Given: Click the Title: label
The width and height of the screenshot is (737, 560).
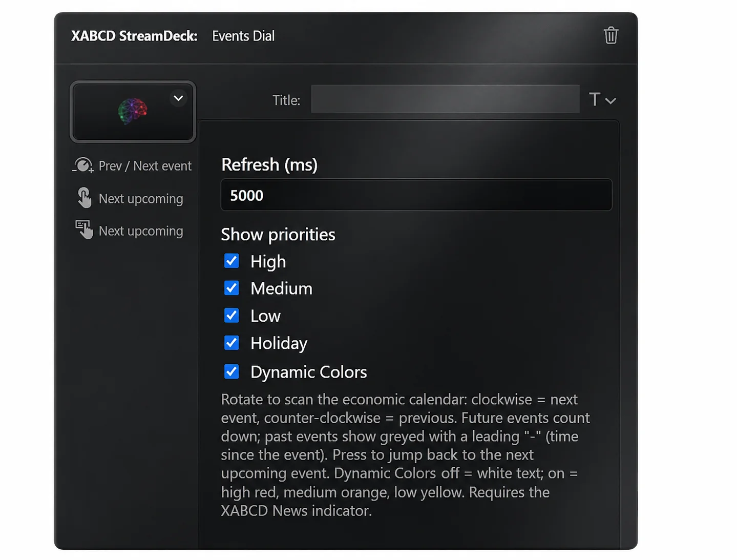Looking at the screenshot, I should click(x=286, y=100).
